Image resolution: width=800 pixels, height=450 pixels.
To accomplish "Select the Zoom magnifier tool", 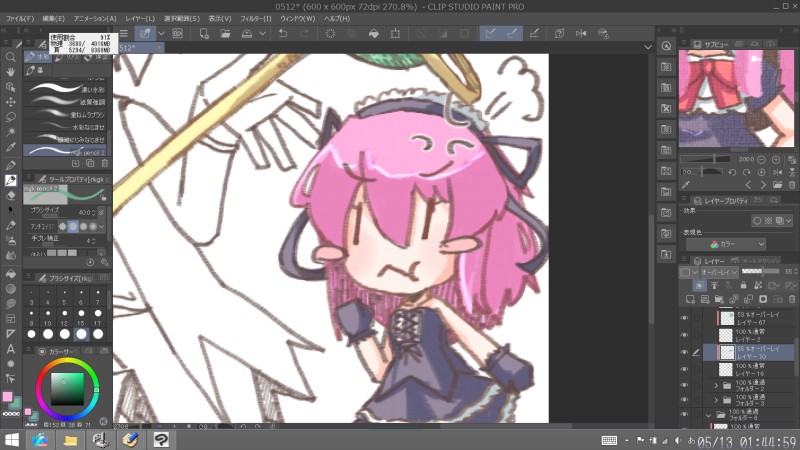I will (10, 57).
